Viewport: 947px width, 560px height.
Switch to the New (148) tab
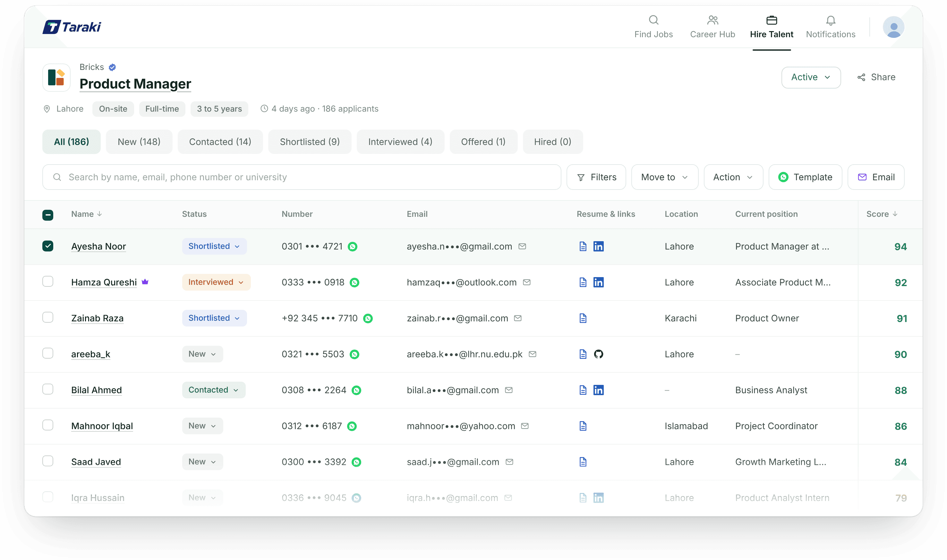click(x=139, y=142)
